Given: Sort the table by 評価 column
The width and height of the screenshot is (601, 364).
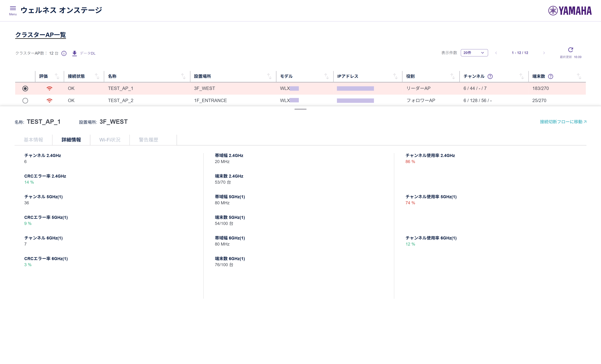Looking at the screenshot, I should 57,76.
